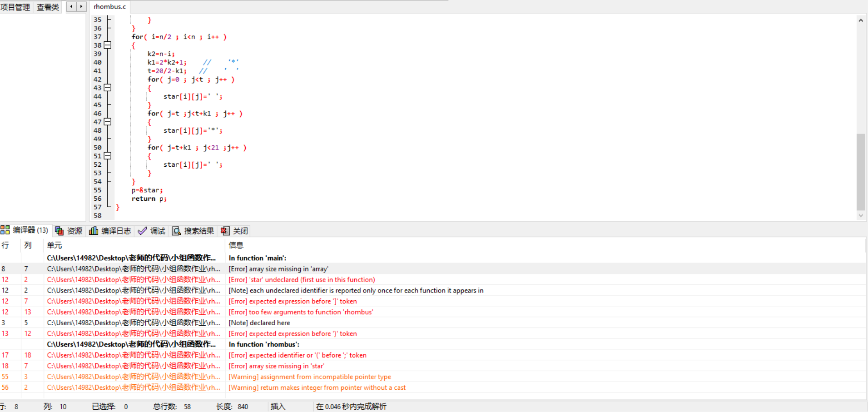
Task: Click the editor scrollbar down arrow
Action: [x=861, y=216]
